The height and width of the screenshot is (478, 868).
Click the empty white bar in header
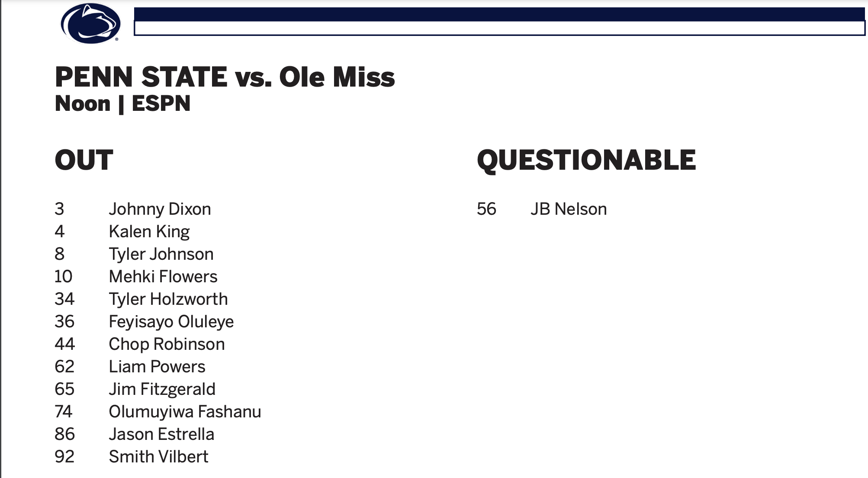click(x=499, y=29)
